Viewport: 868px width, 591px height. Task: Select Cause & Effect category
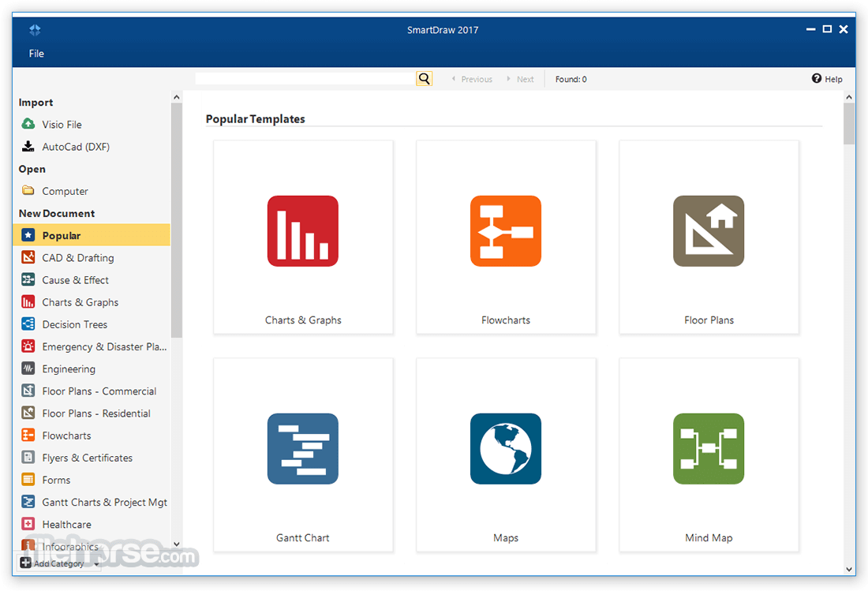(92, 280)
